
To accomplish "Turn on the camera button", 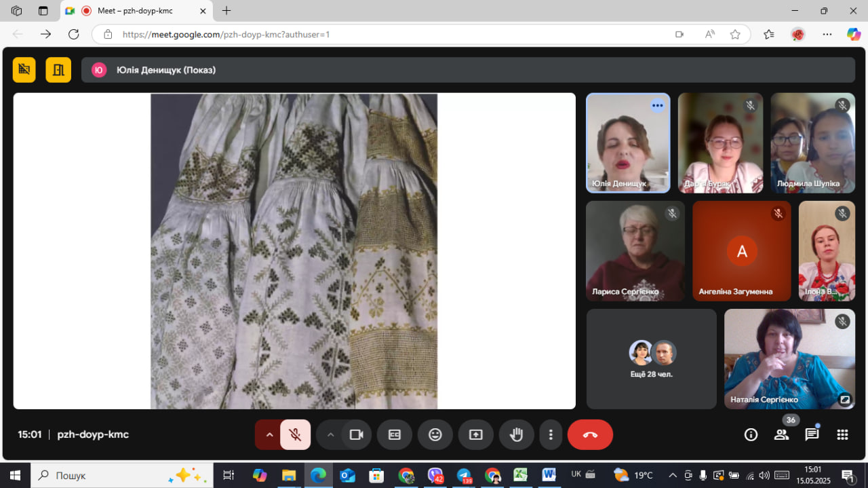I will [357, 434].
